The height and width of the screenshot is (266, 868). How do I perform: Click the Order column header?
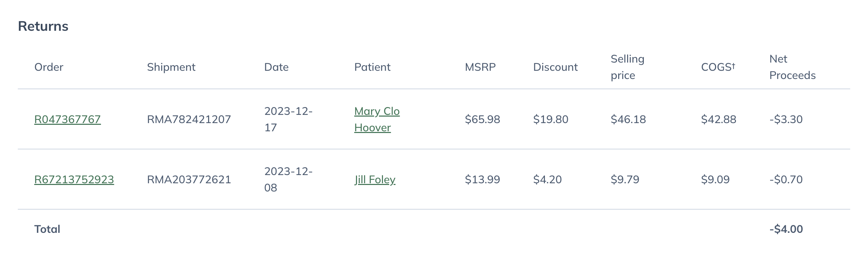point(49,67)
